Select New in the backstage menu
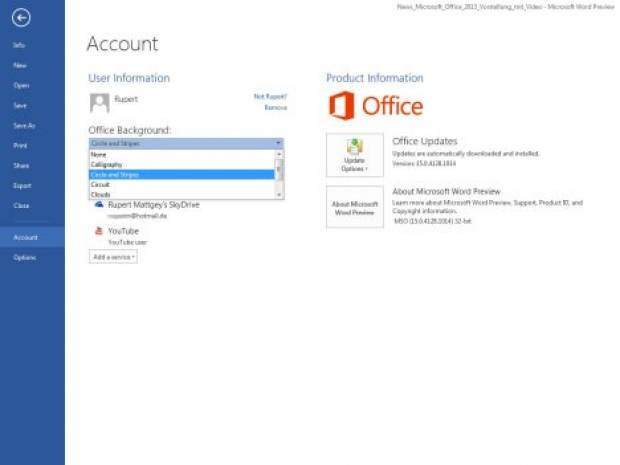Image resolution: width=620 pixels, height=465 pixels. pos(20,65)
